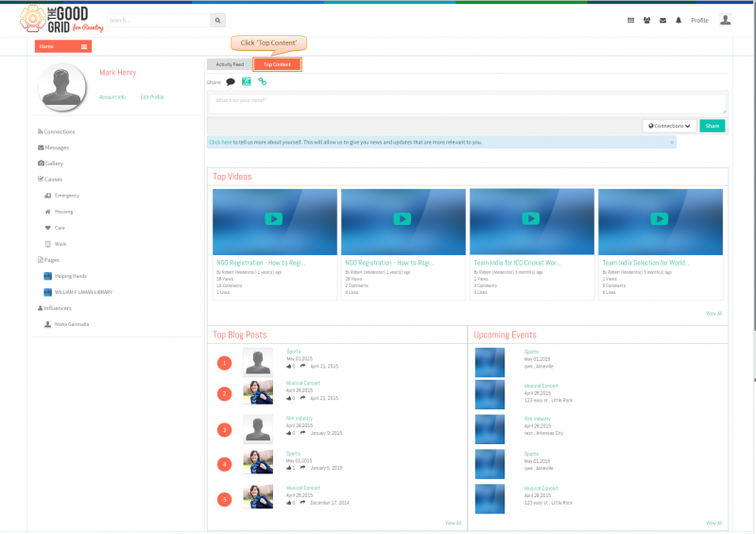Click the grid apps icon in header
The width and height of the screenshot is (756, 534).
(630, 20)
